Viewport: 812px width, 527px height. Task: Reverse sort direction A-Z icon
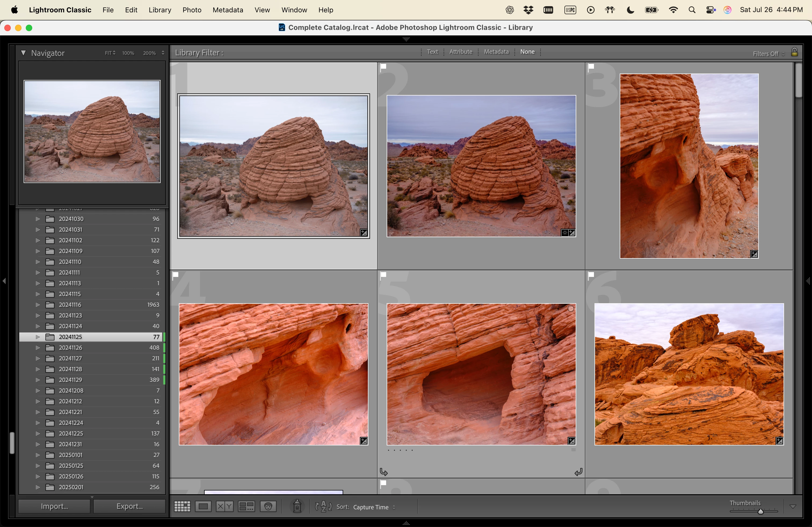[323, 507]
